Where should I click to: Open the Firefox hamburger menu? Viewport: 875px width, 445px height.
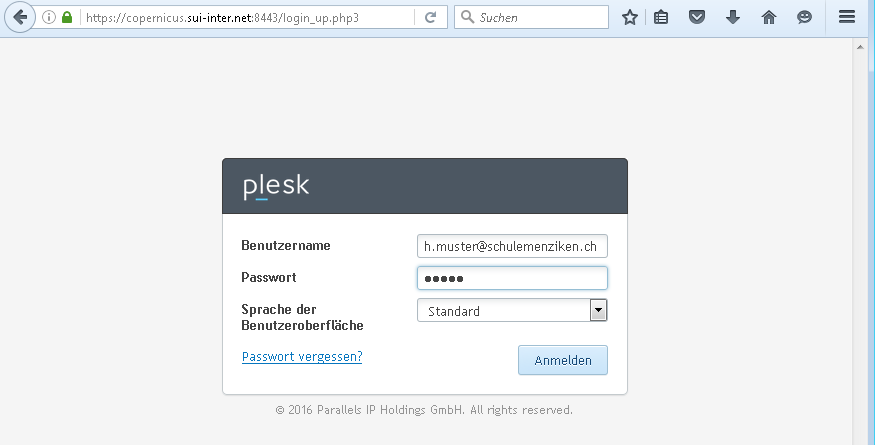847,17
